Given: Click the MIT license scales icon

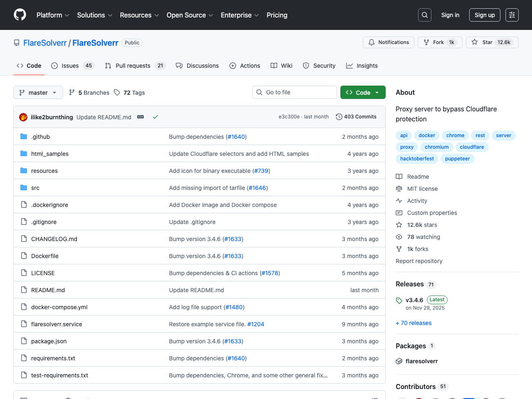Looking at the screenshot, I should coord(399,188).
